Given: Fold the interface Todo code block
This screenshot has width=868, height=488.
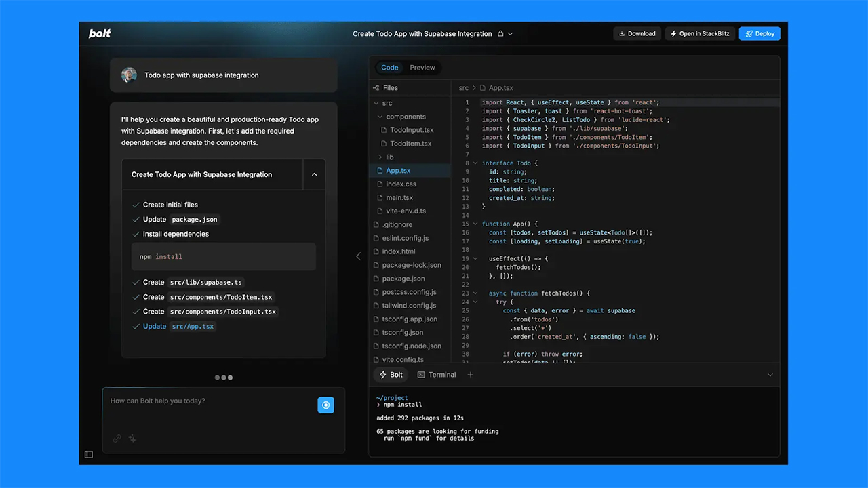Looking at the screenshot, I should pos(475,163).
